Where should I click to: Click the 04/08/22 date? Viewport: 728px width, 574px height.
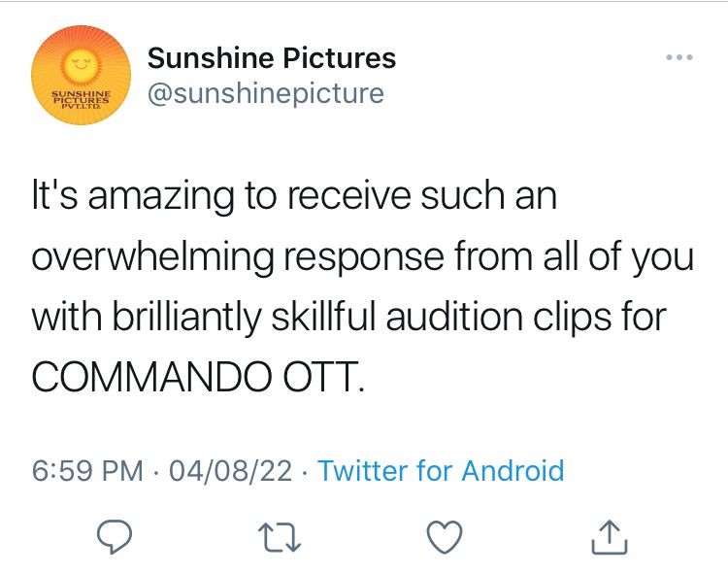coord(230,471)
